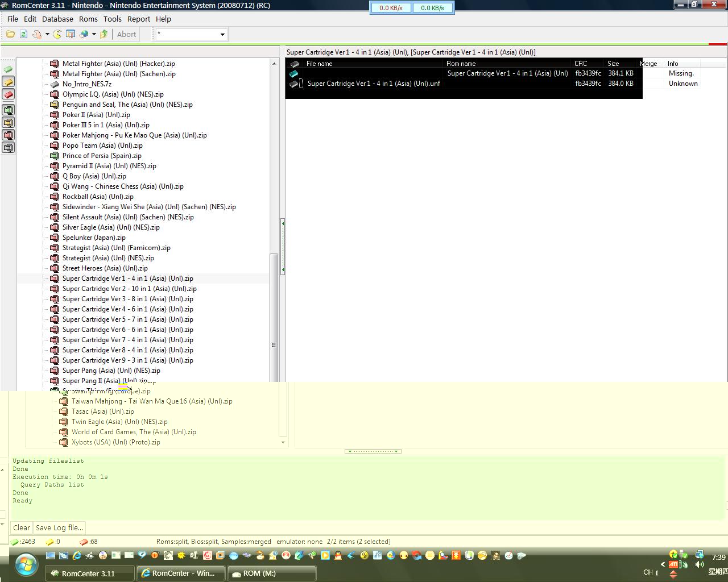
Task: Click the Windows Start orb
Action: [x=27, y=565]
